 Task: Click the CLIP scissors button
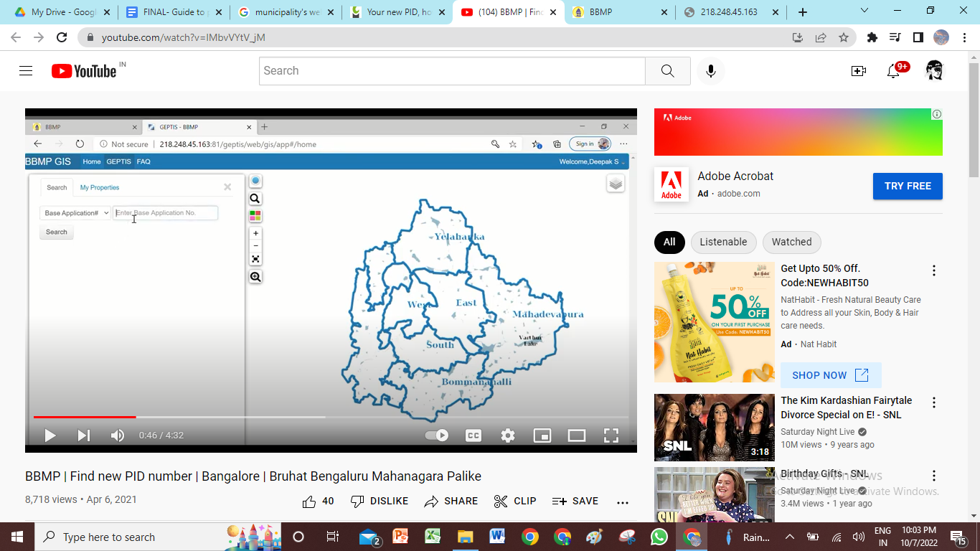click(515, 501)
